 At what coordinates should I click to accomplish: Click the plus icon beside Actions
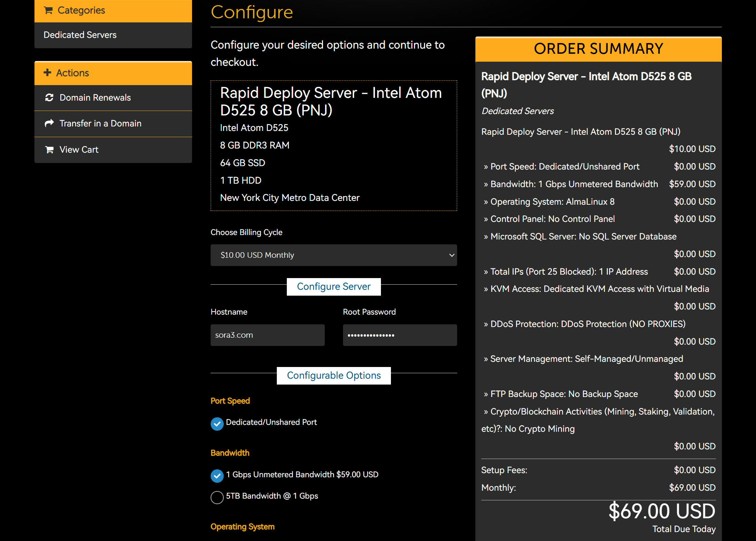pos(48,73)
